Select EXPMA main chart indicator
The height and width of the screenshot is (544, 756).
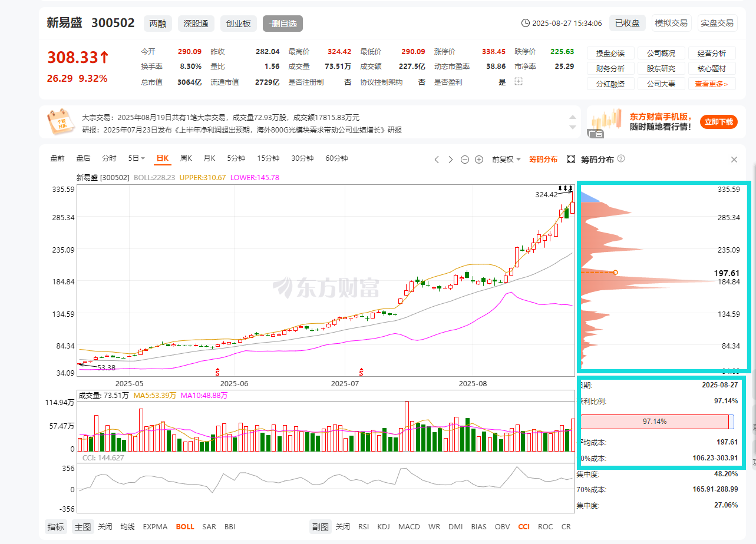tap(155, 526)
